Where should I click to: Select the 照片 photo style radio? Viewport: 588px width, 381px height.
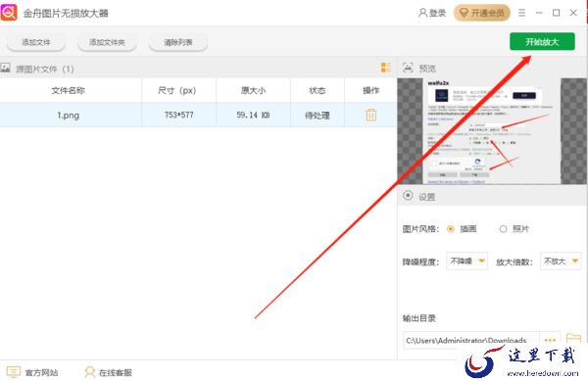pyautogui.click(x=504, y=229)
